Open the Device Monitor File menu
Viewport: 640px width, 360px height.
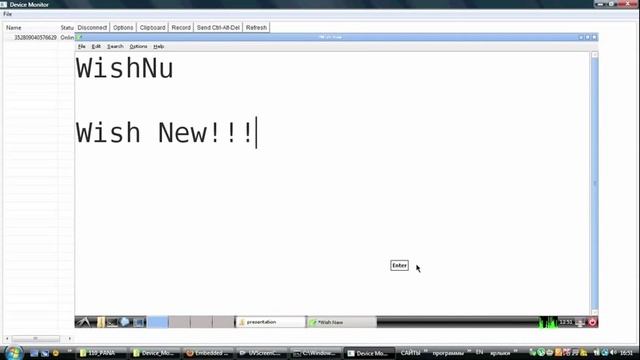(x=7, y=14)
